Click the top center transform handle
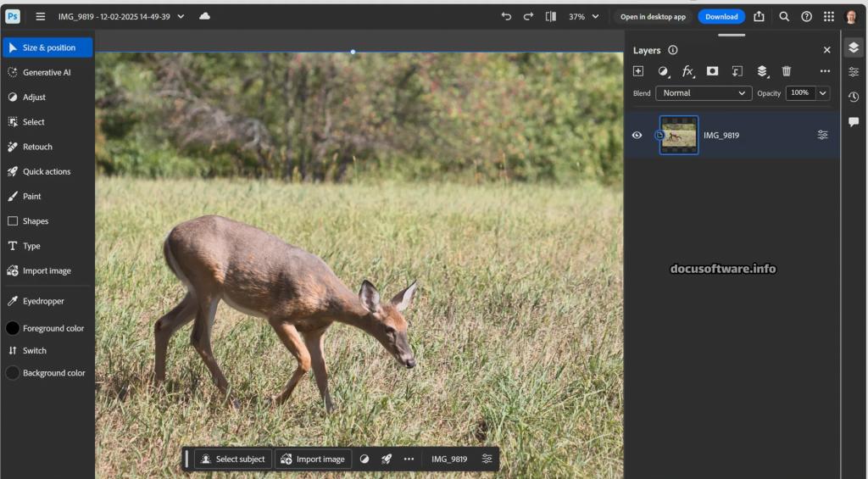Screen dimensions: 868x479 point(353,52)
